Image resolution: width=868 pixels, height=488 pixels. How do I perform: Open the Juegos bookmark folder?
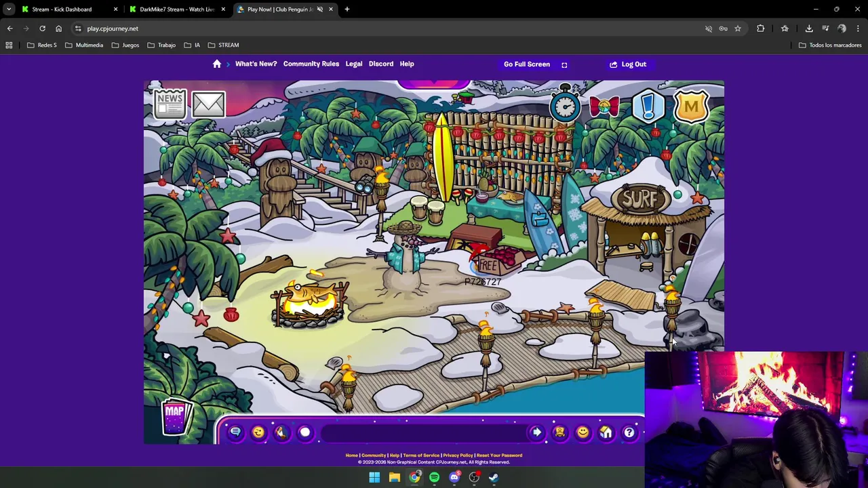click(x=125, y=45)
